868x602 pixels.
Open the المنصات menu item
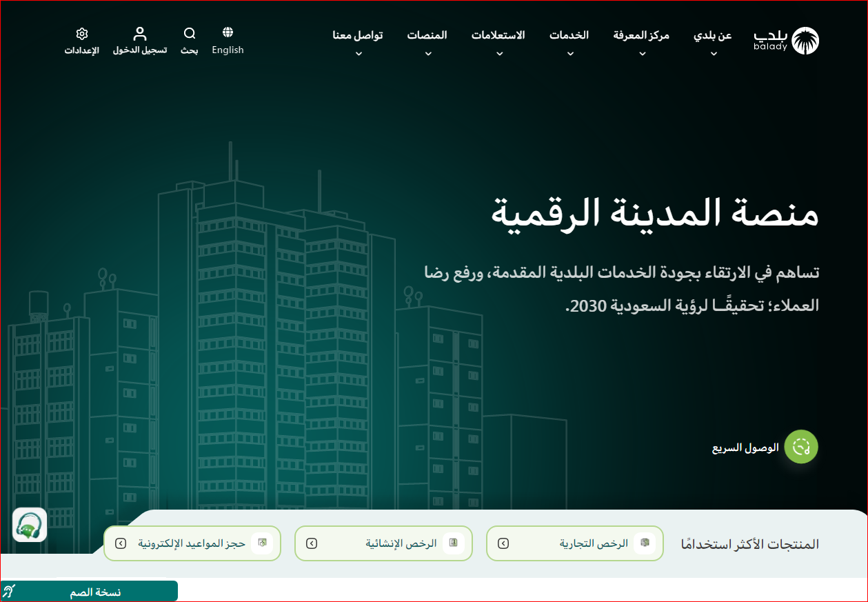click(x=427, y=35)
